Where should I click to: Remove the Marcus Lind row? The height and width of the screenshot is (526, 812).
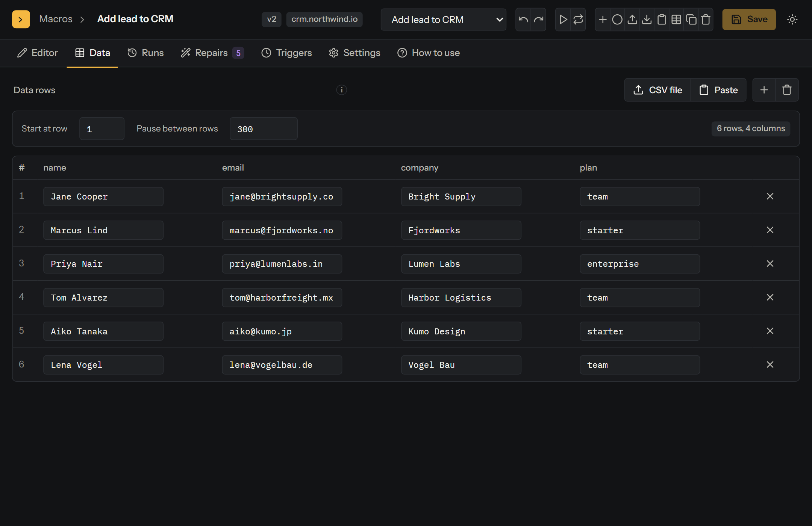click(x=770, y=230)
